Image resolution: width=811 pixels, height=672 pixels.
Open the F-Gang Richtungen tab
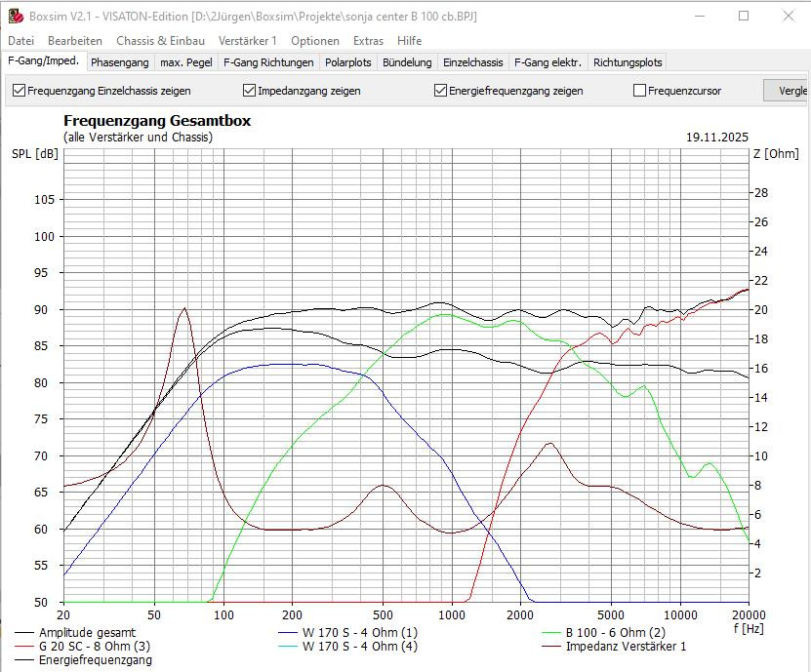pos(268,62)
